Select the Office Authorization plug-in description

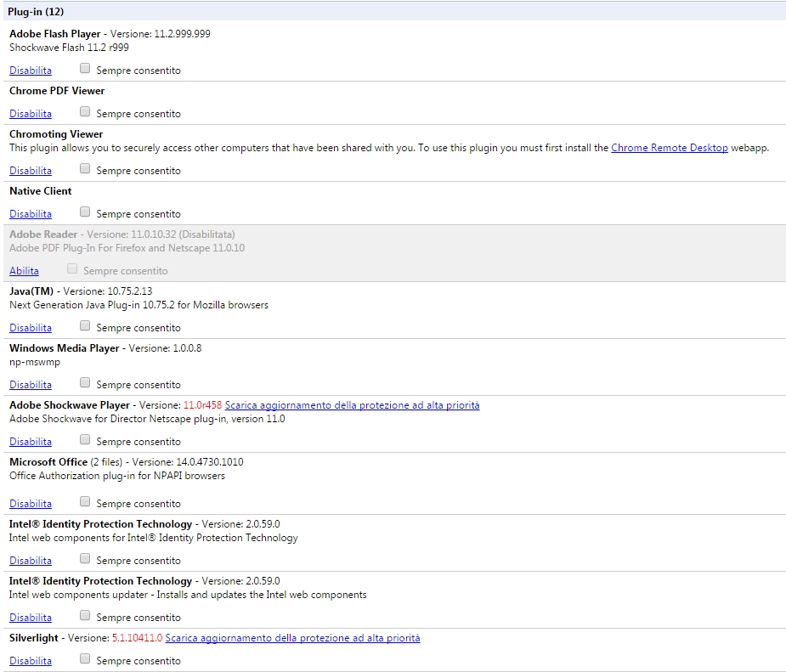click(x=116, y=476)
